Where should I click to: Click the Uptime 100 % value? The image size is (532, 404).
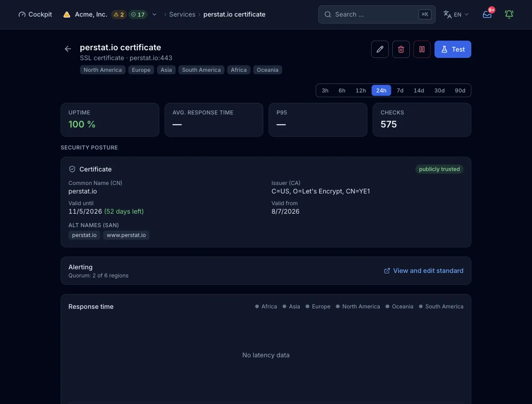[x=82, y=124]
